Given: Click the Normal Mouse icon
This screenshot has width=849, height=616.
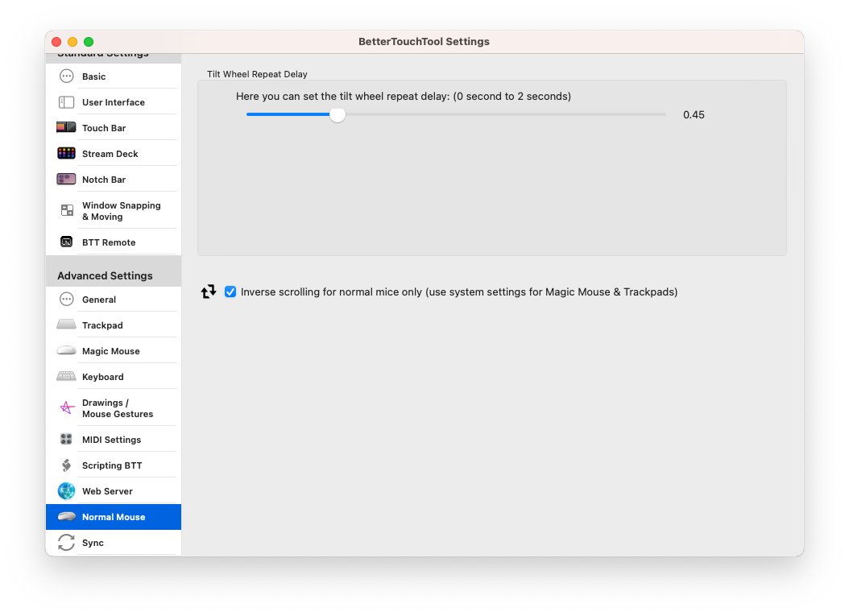Looking at the screenshot, I should pyautogui.click(x=67, y=516).
